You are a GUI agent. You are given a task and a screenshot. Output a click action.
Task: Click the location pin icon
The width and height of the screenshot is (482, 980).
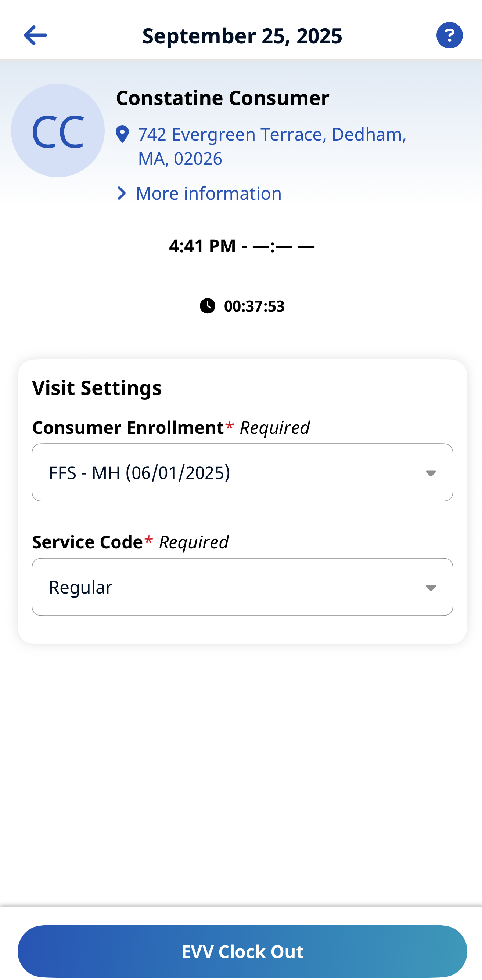click(122, 134)
